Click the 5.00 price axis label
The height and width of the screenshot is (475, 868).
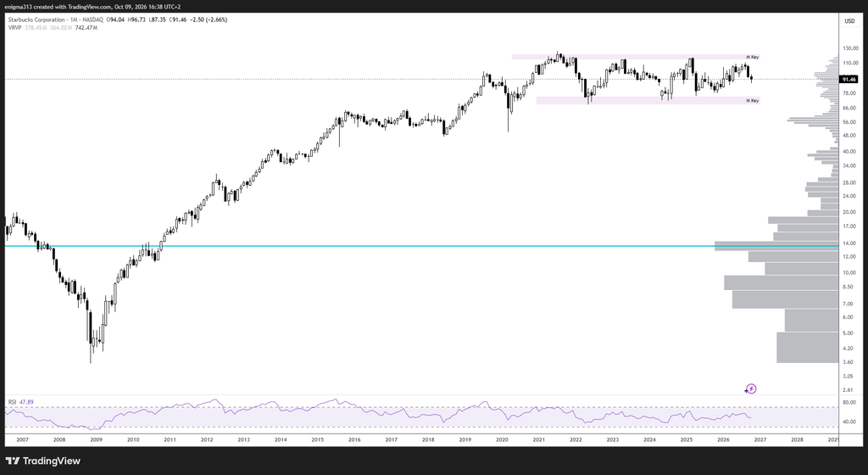tap(849, 333)
